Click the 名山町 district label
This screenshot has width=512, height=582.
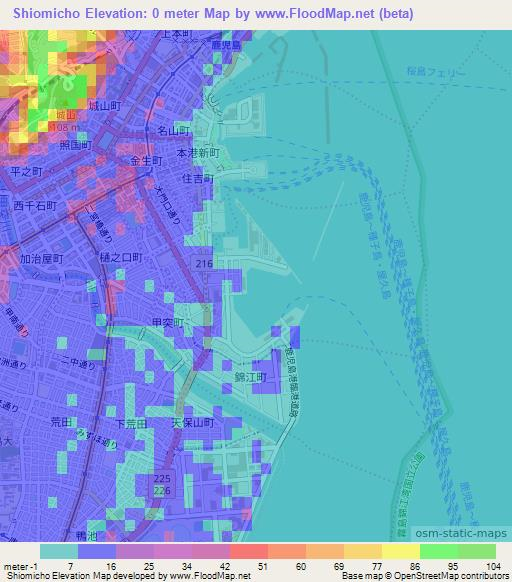(173, 131)
